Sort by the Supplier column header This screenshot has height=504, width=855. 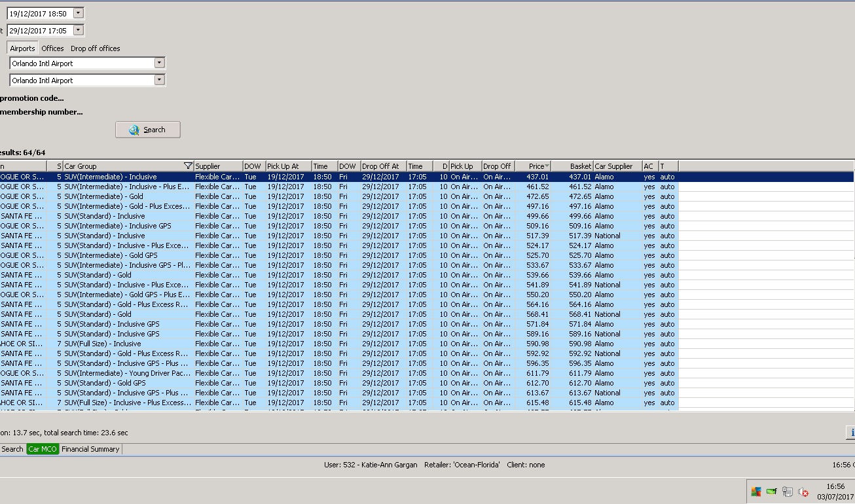tap(218, 166)
